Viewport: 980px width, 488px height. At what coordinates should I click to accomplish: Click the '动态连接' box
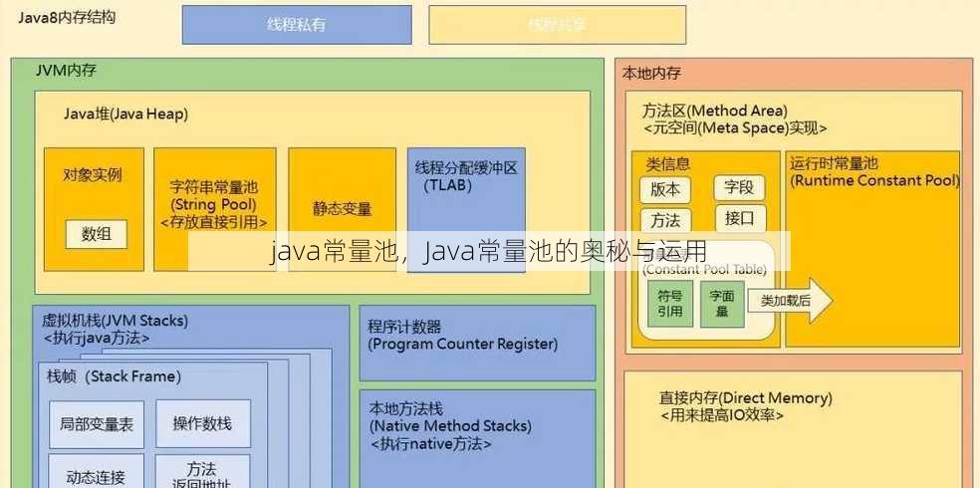click(x=97, y=471)
